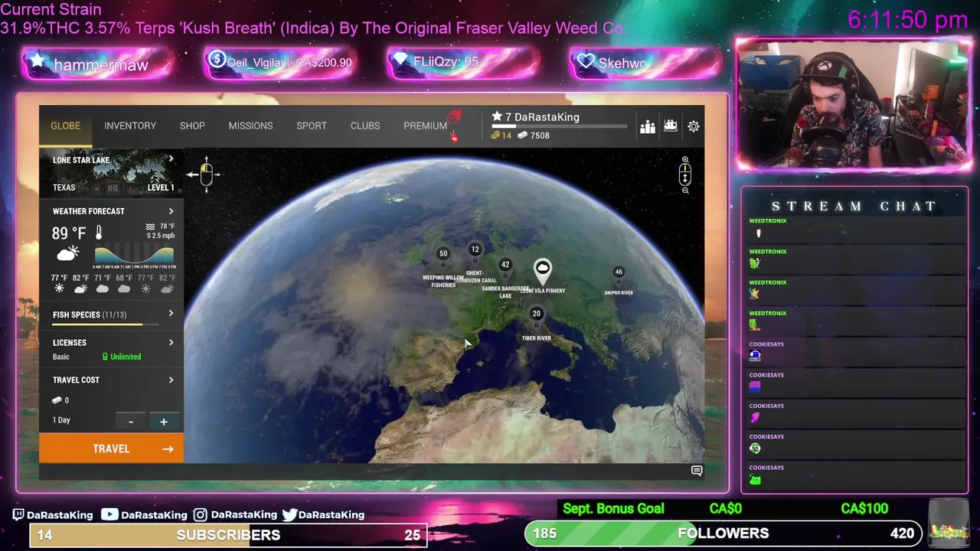Select the Ghent-Terneuzen Canal level 12 pin
This screenshot has width=980, height=551.
(x=475, y=249)
